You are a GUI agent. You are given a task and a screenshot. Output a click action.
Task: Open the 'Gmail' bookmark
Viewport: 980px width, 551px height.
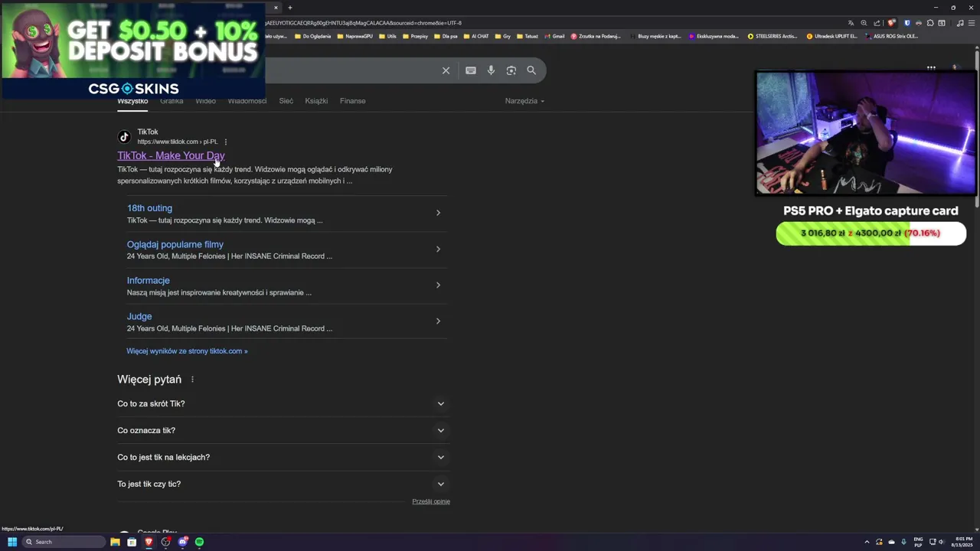point(554,36)
